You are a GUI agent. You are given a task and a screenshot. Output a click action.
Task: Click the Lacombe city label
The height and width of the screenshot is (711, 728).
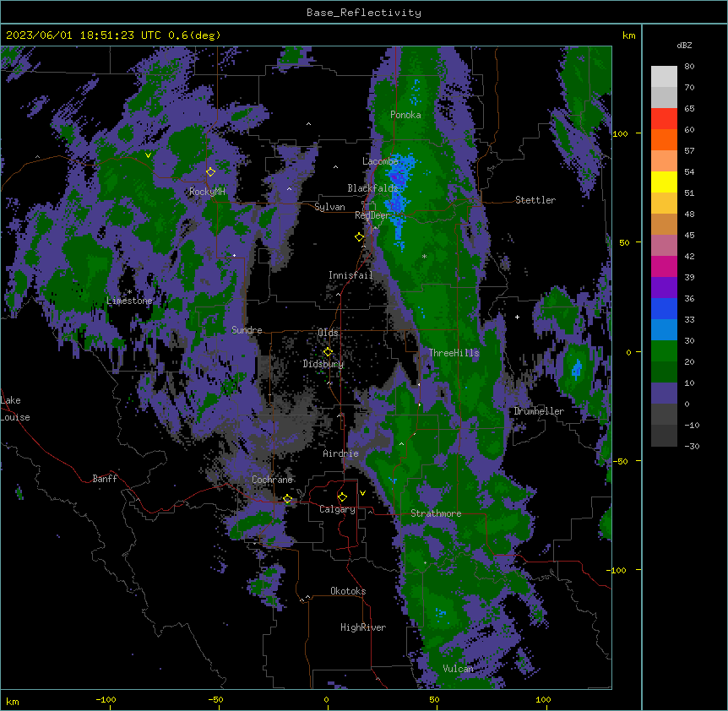click(380, 161)
